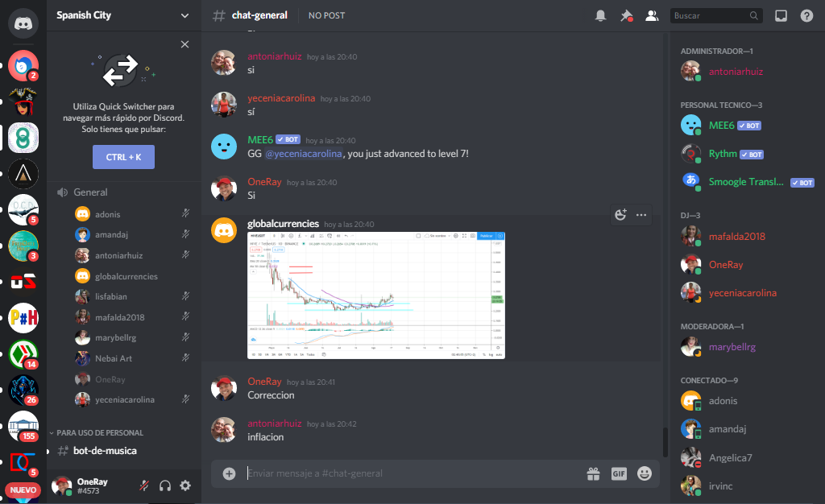
Task: Expand the Spanish City server menu
Action: click(123, 16)
